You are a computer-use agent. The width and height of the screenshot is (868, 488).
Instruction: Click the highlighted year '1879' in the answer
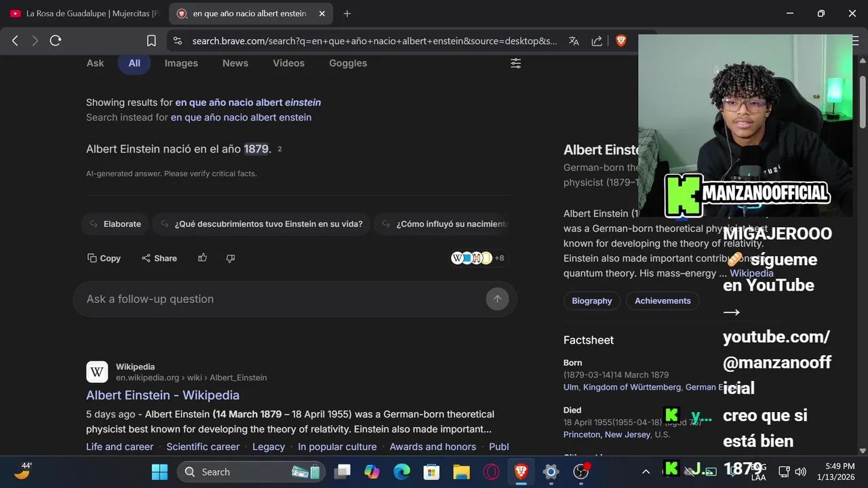(x=256, y=149)
